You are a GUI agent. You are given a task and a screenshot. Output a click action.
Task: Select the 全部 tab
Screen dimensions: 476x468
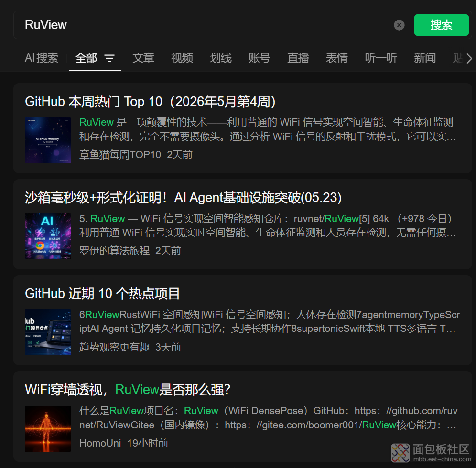point(86,58)
